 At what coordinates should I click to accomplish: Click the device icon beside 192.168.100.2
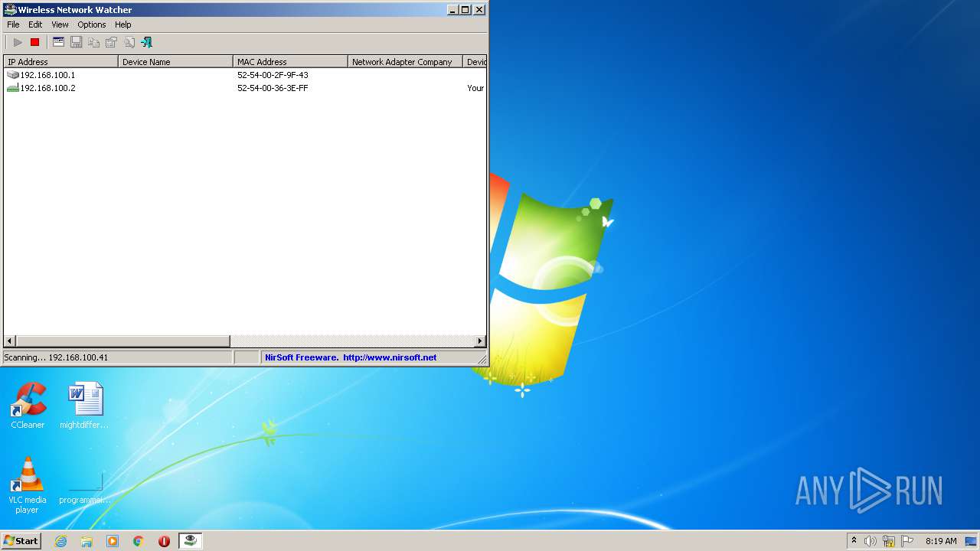13,88
